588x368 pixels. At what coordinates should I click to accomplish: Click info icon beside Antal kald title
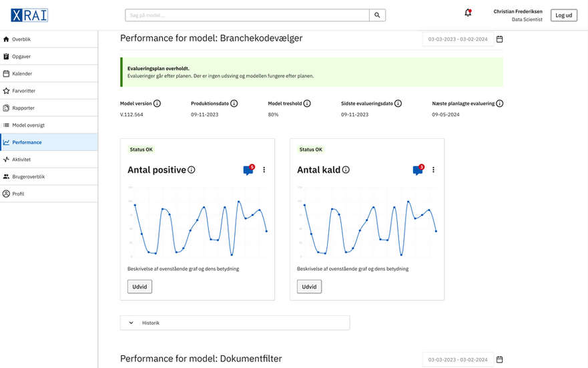click(346, 170)
